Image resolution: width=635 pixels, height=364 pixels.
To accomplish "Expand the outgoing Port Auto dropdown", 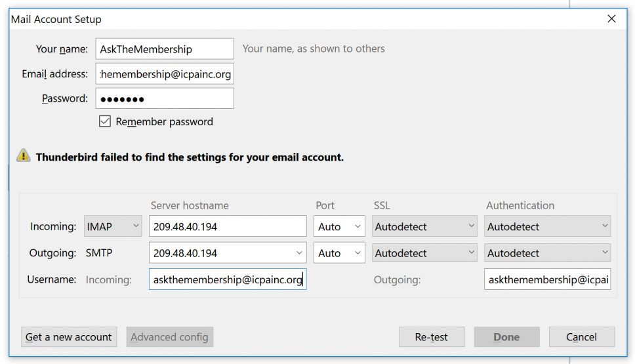I will (x=339, y=253).
